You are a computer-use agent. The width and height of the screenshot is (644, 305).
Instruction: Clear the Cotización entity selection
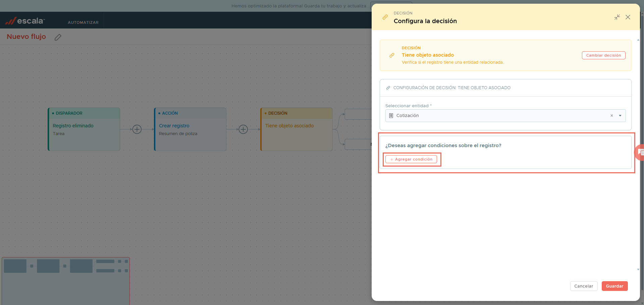[612, 116]
